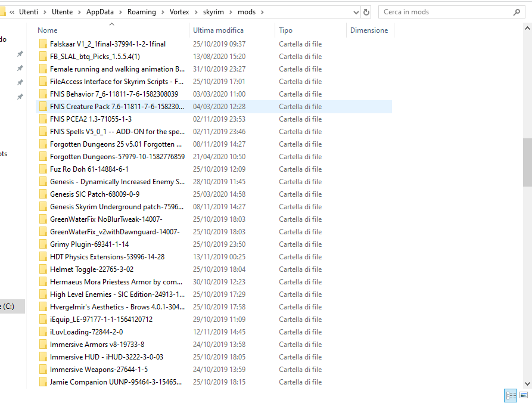Expand the chevron after 'skyrim' breadcrumb
The height and width of the screenshot is (403, 532).
coord(231,13)
